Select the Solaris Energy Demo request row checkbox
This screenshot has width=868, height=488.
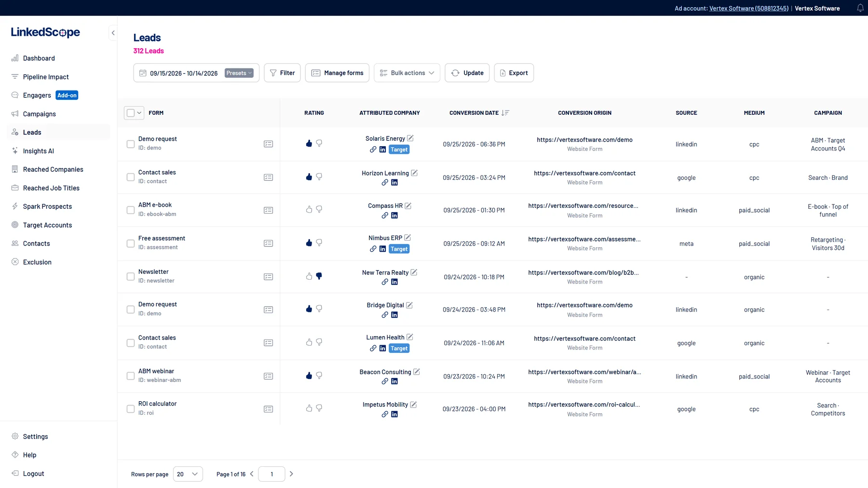pos(131,144)
